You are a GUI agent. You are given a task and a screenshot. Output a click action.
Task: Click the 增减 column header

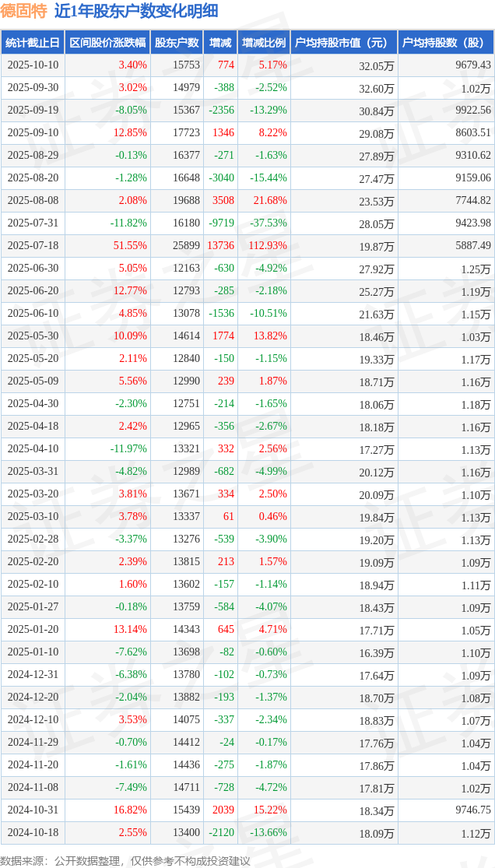pos(221,43)
